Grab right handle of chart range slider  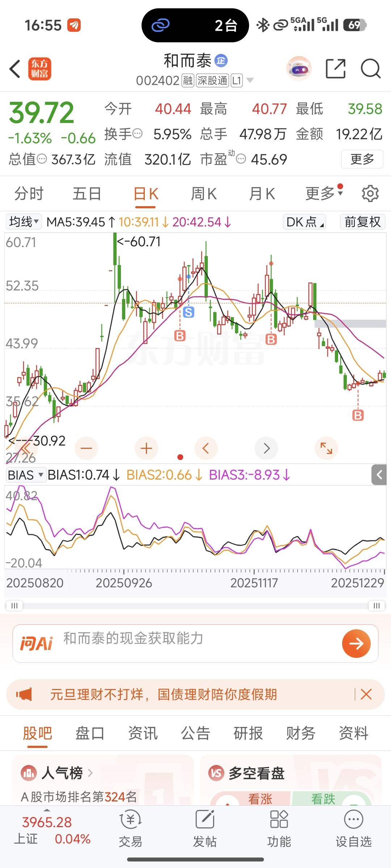[377, 605]
